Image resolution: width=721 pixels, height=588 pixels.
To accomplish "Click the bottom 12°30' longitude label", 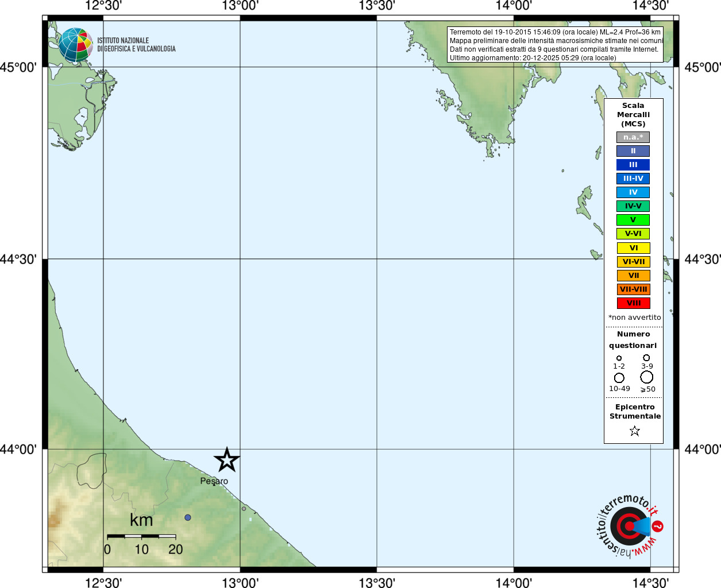I will [103, 582].
